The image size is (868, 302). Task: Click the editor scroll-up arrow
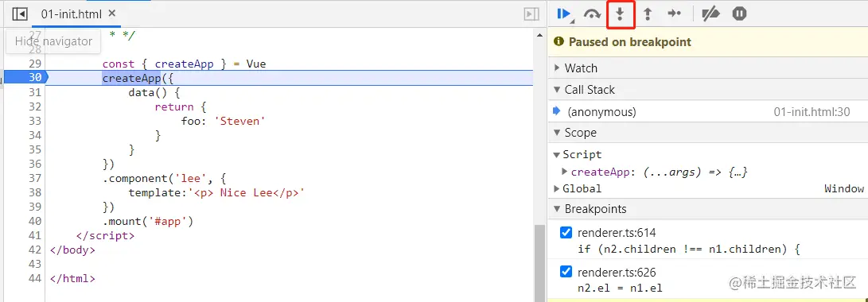(539, 35)
